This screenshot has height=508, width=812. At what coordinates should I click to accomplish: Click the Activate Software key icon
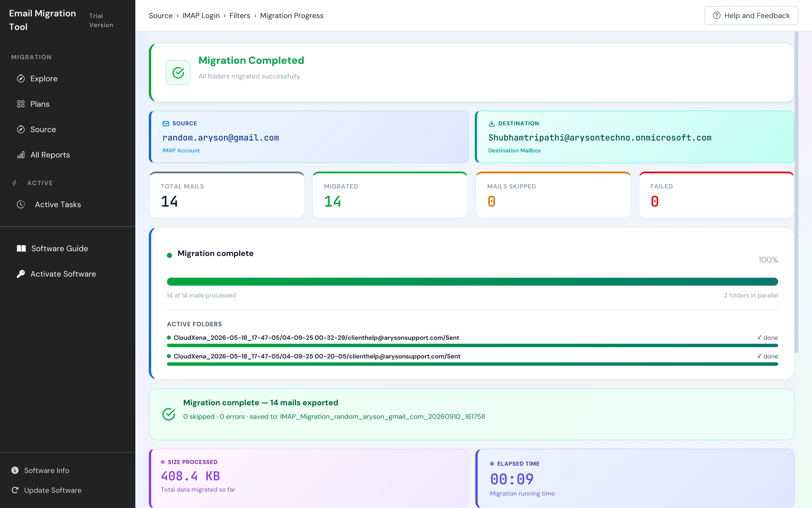[21, 274]
